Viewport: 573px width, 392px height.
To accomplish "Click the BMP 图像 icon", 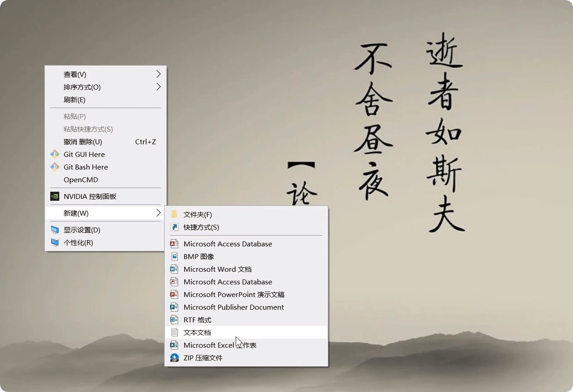I will point(174,256).
